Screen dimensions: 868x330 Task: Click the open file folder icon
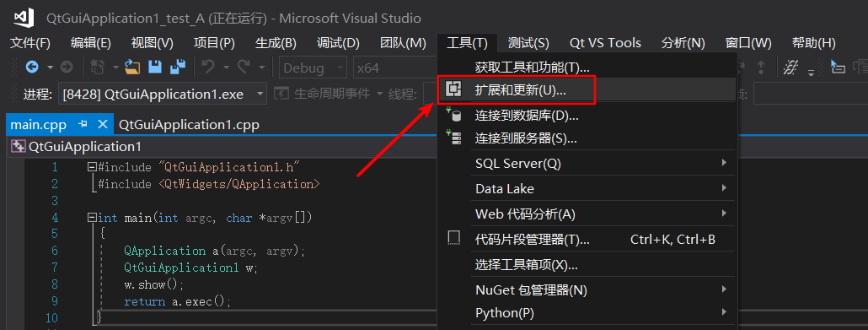[x=132, y=68]
